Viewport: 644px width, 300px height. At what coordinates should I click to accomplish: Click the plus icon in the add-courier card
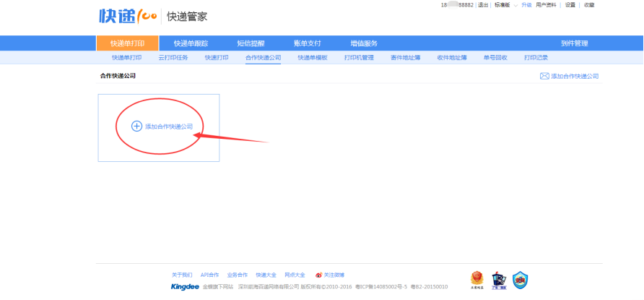136,126
